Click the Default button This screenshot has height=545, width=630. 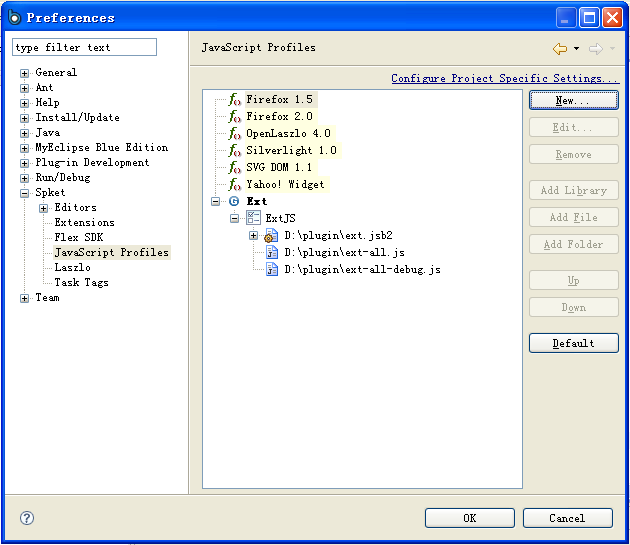coord(573,343)
